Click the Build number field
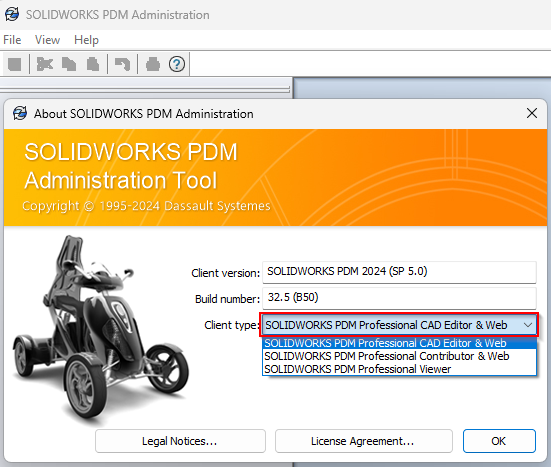The height and width of the screenshot is (467, 551). click(x=399, y=298)
